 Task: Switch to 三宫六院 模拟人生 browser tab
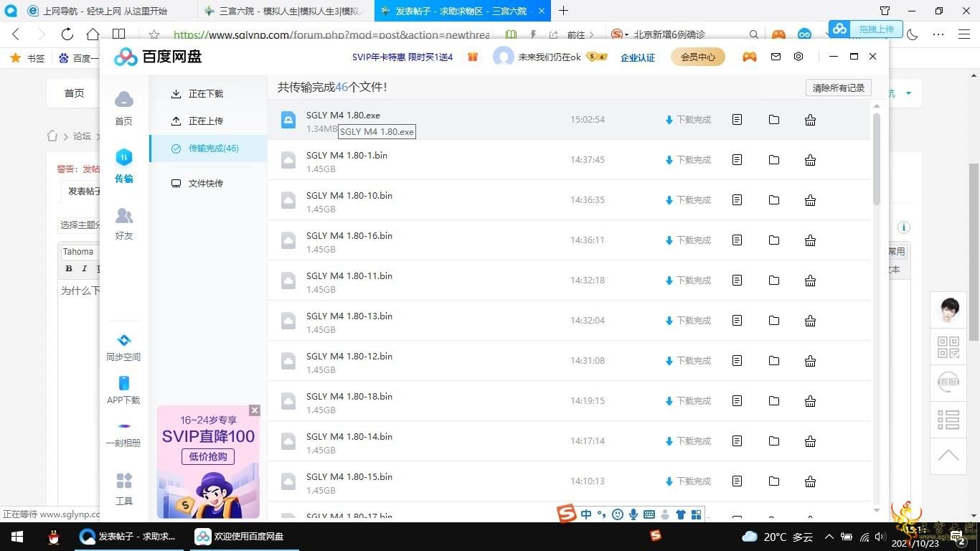286,11
